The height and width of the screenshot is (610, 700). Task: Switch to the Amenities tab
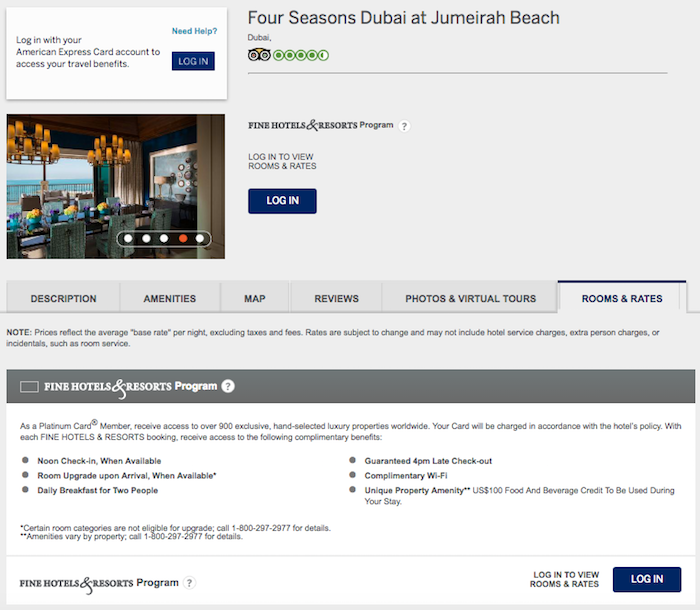[x=170, y=298]
